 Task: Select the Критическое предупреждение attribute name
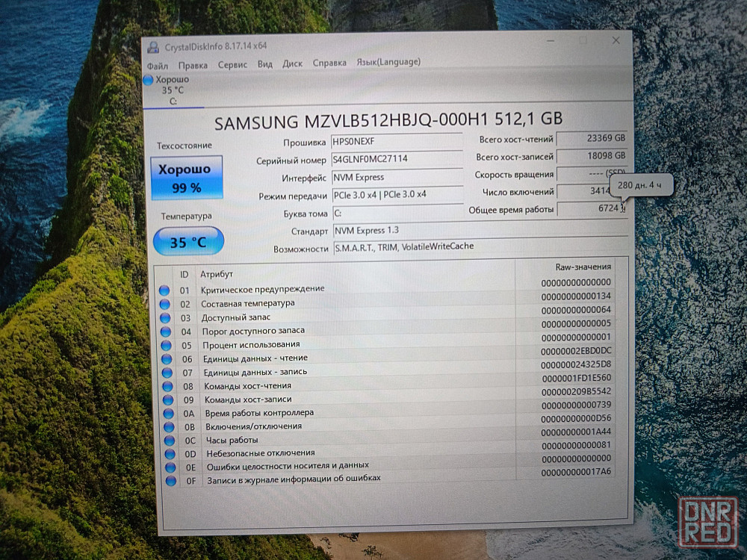click(x=262, y=289)
